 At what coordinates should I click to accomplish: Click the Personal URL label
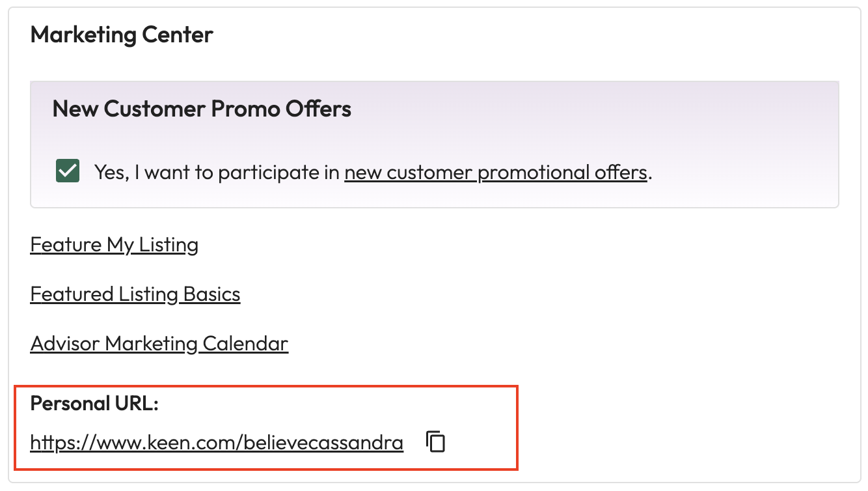pyautogui.click(x=94, y=404)
